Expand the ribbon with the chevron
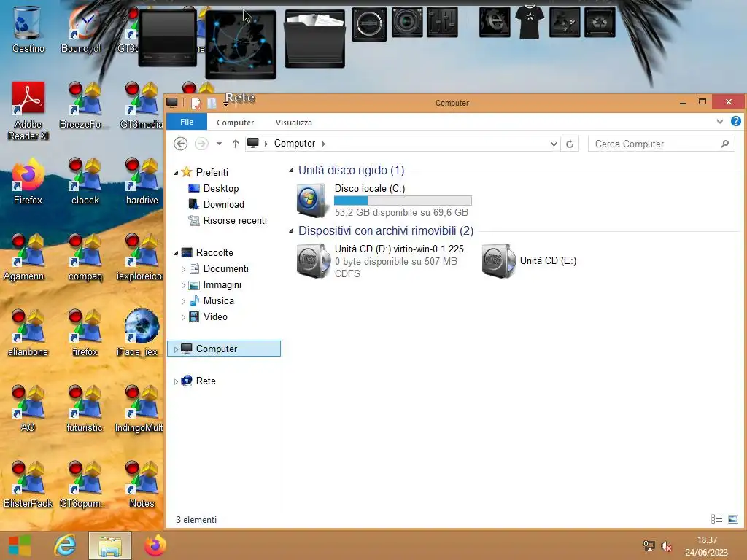This screenshot has height=560, width=747. (720, 122)
